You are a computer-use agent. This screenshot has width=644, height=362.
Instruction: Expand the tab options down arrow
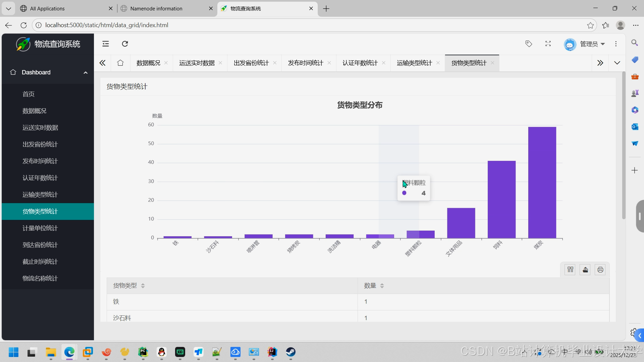click(x=617, y=63)
